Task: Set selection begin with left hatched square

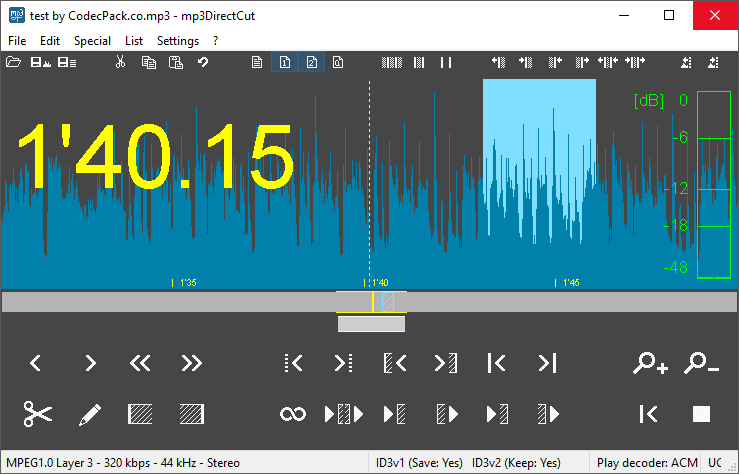Action: coord(140,414)
